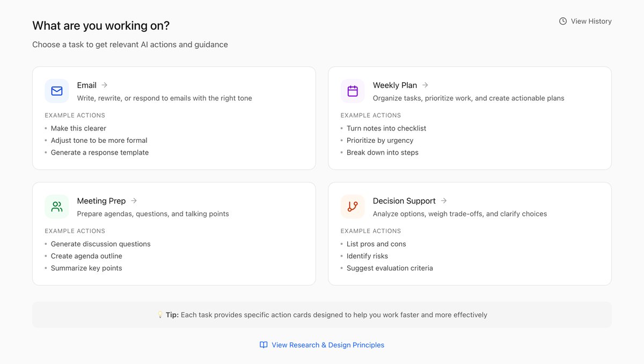This screenshot has width=644, height=364.
Task: Click the arrow next to Meeting Prep
Action: pyautogui.click(x=134, y=201)
